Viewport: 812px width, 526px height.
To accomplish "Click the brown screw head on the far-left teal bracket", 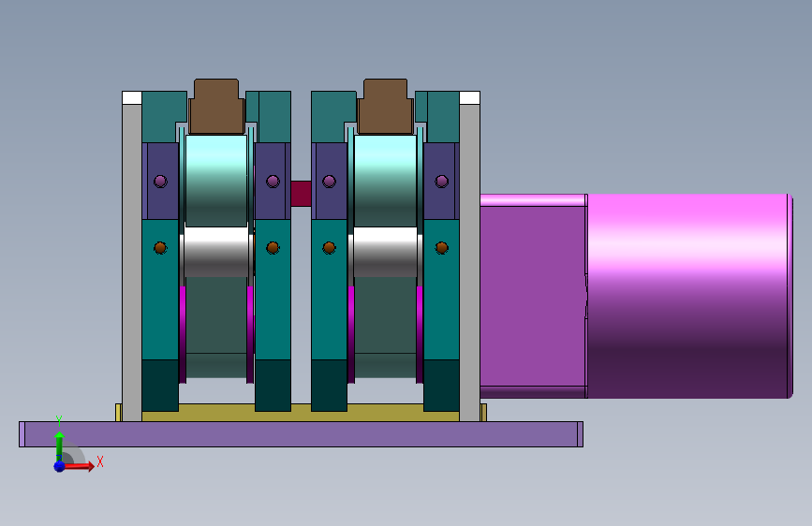I will pyautogui.click(x=160, y=248).
